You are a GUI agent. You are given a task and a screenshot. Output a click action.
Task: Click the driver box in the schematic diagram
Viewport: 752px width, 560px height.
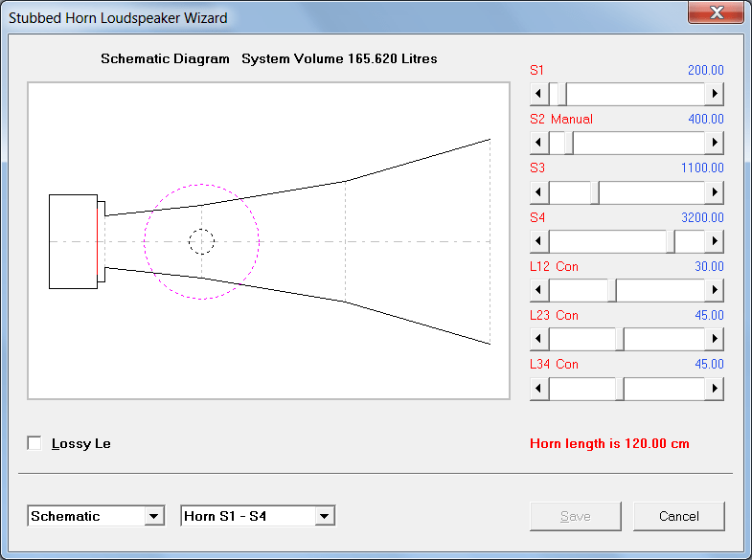point(73,241)
